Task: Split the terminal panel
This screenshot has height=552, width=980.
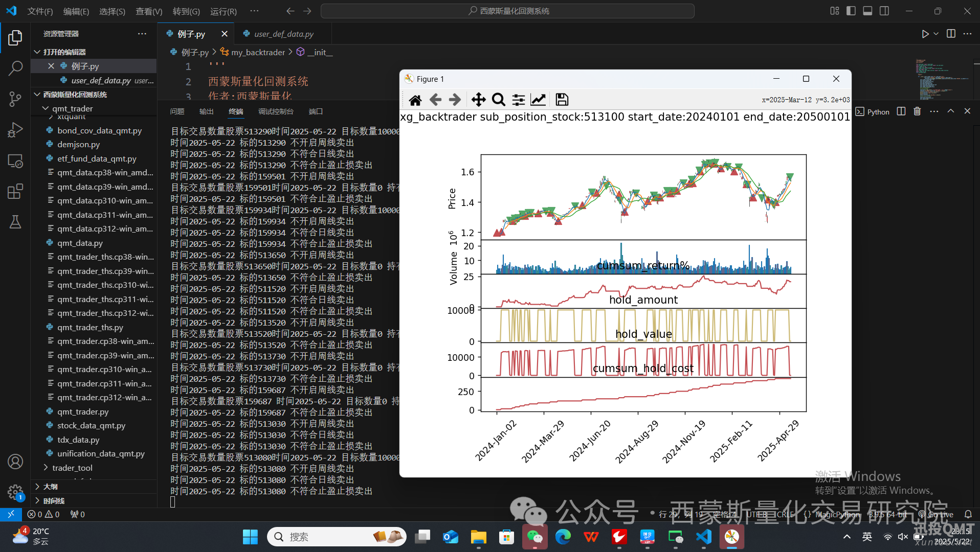Action: pos(901,111)
